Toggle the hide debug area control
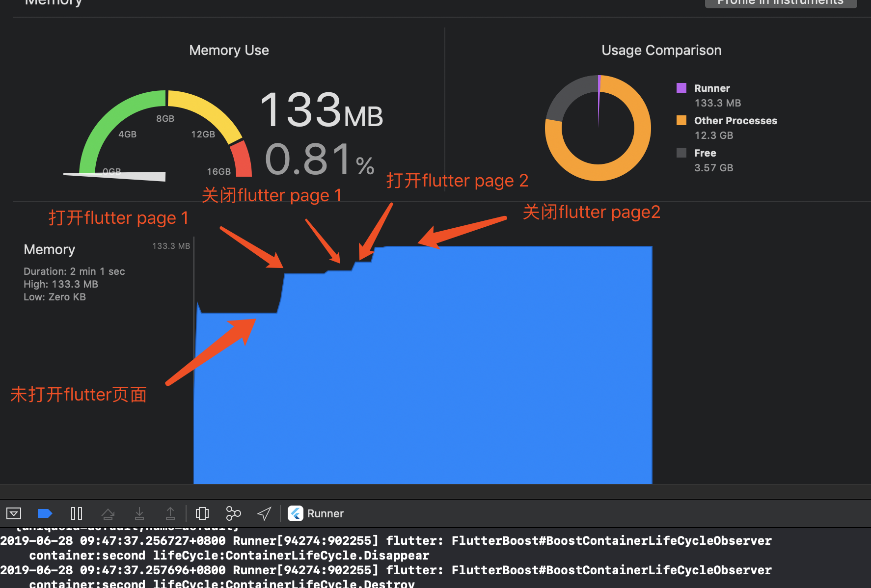Viewport: 871px width, 588px height. coord(14,513)
